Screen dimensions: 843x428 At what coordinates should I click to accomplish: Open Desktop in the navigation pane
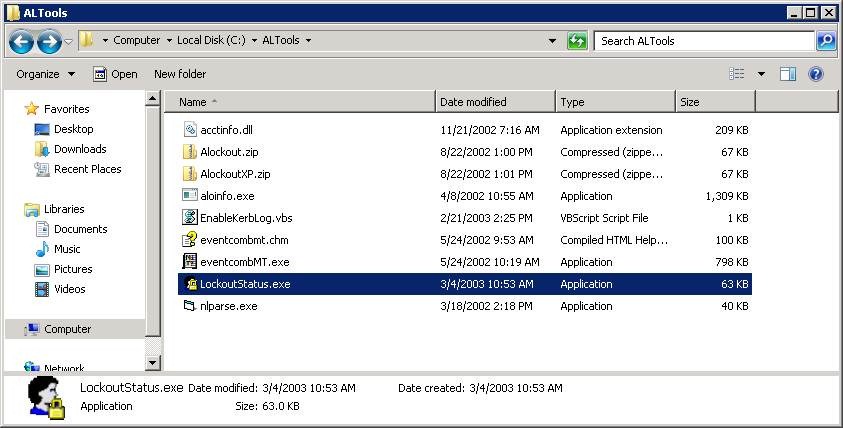(x=63, y=129)
